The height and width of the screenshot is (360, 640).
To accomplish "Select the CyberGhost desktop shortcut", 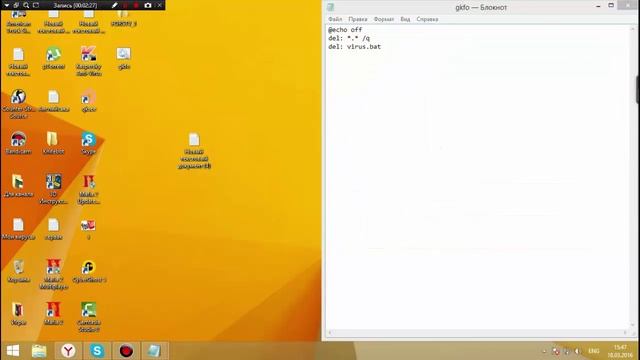I will pos(89,271).
